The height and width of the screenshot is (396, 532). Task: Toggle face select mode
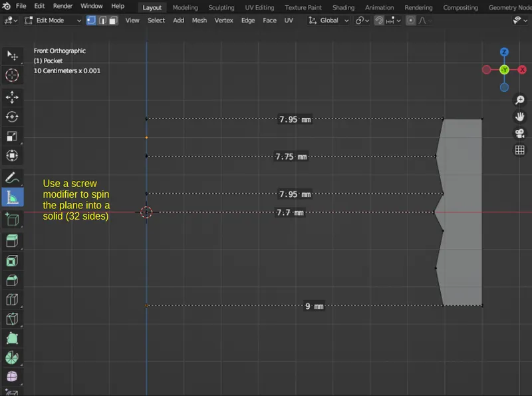tap(112, 21)
